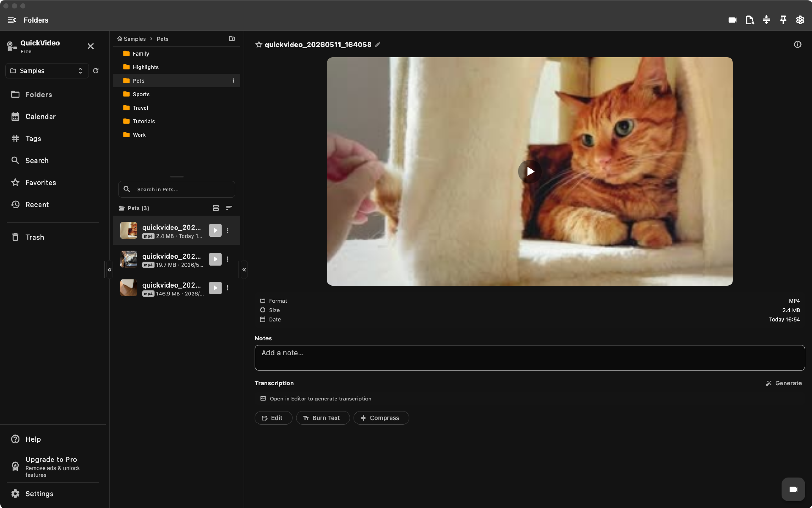Open the Pets folder options menu
This screenshot has height=508, width=812.
coord(233,81)
